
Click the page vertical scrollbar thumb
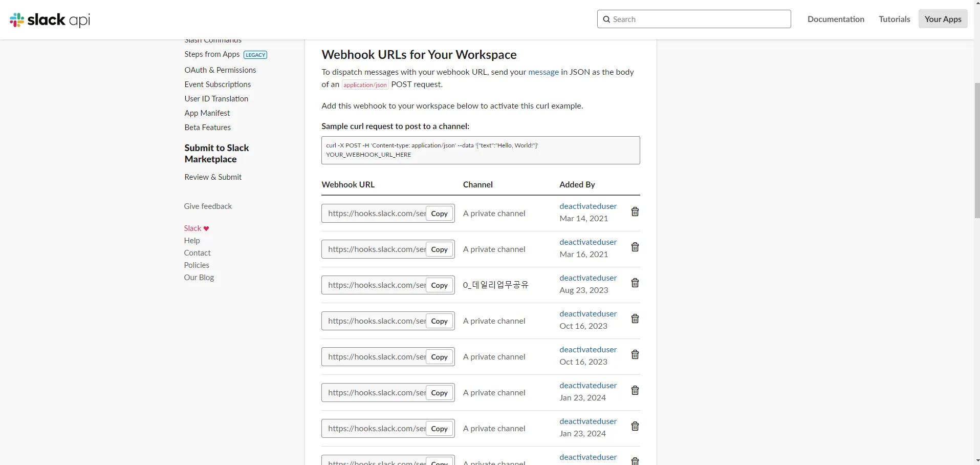977,151
